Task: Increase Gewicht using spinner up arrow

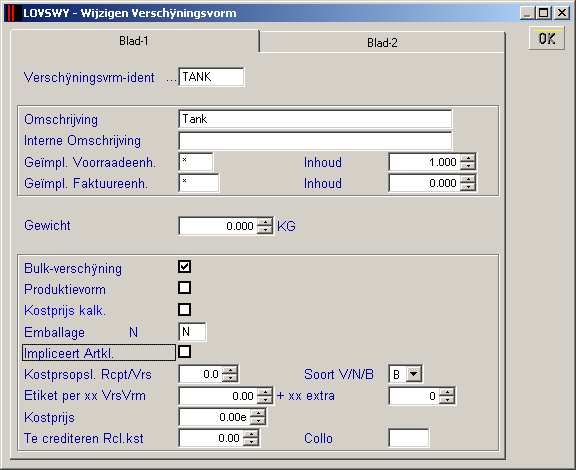Action: [265, 222]
